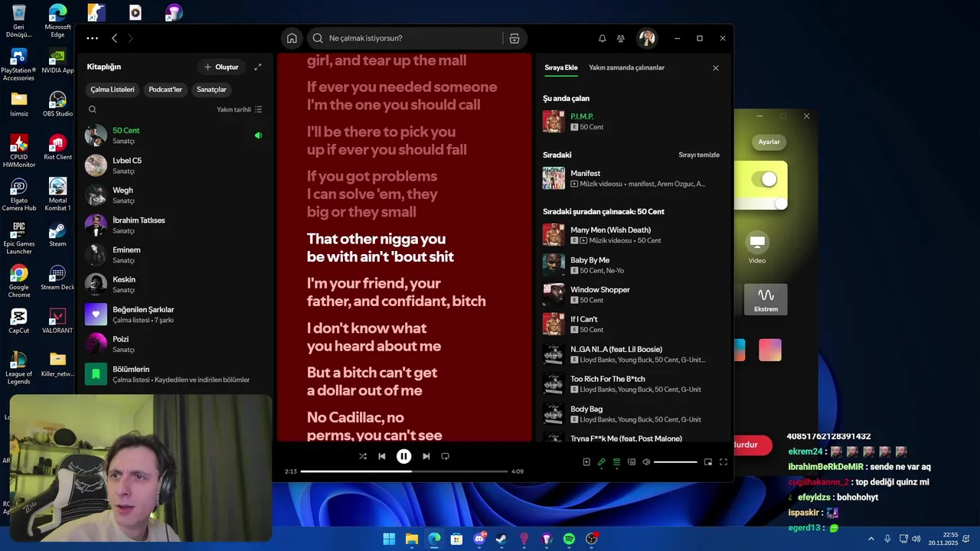
Task: Click the song progress bar
Action: coord(404,471)
